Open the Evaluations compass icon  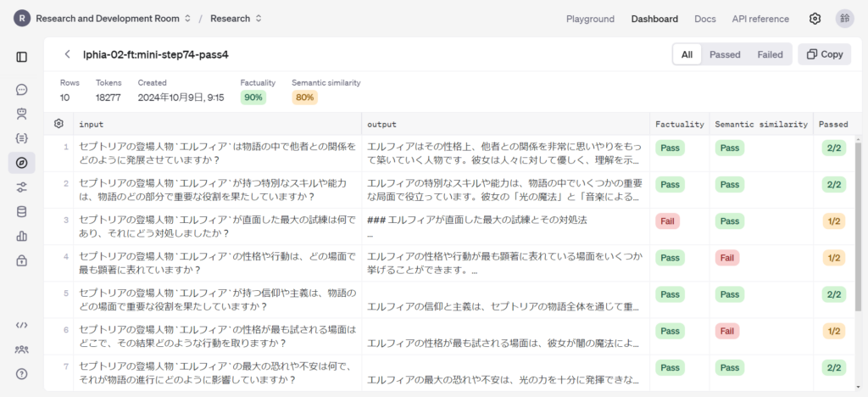(21, 163)
